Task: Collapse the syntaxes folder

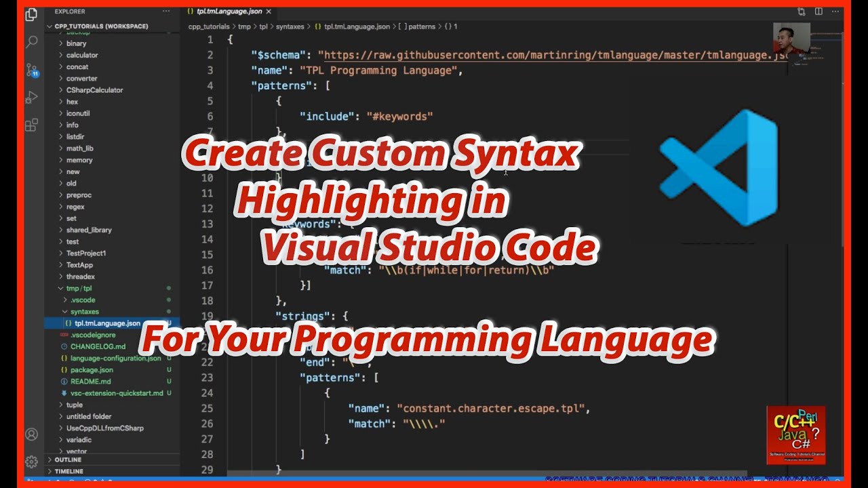Action: pos(65,312)
